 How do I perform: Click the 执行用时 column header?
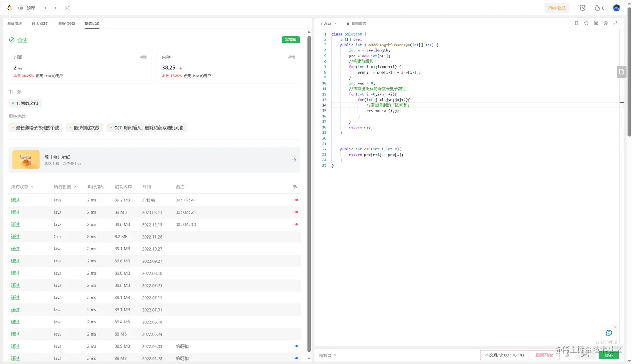96,187
